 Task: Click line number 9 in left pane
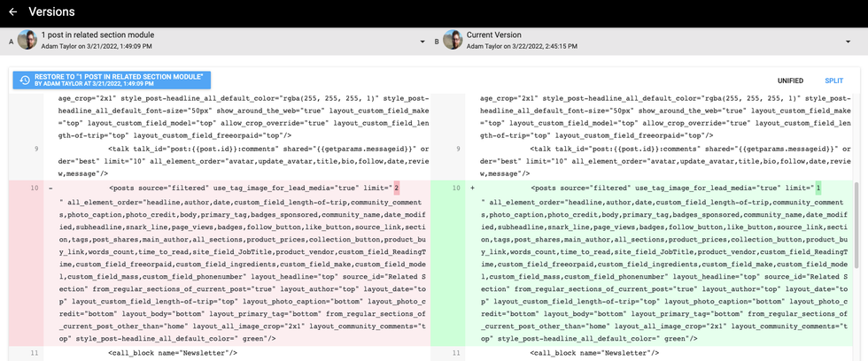35,149
